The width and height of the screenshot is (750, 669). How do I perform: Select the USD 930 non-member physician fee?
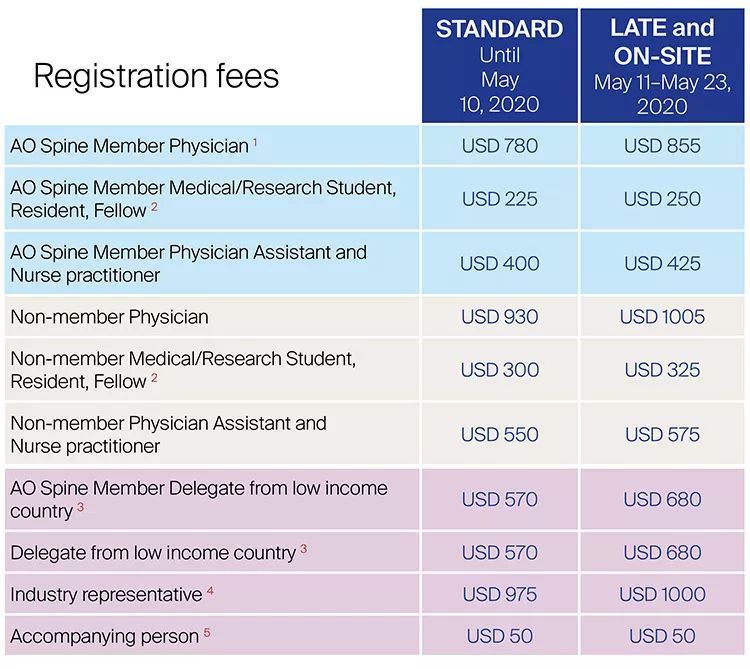pyautogui.click(x=499, y=317)
